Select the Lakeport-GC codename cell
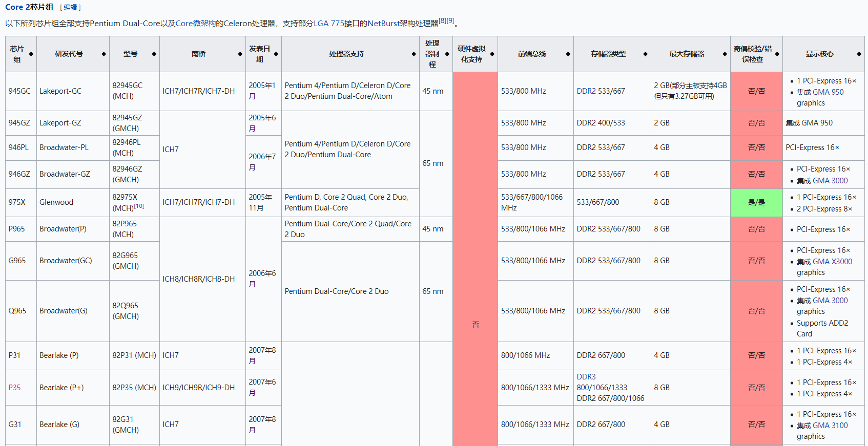 tap(73, 91)
